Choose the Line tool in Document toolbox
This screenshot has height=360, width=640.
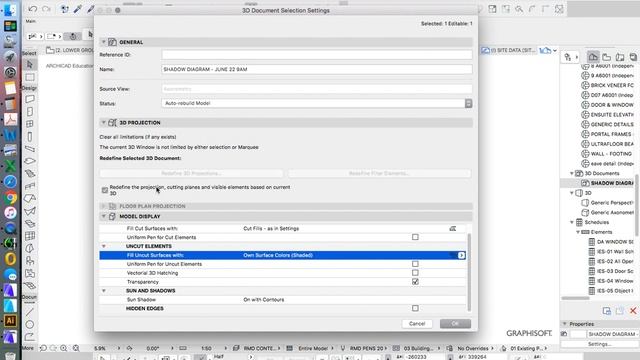tap(29, 312)
